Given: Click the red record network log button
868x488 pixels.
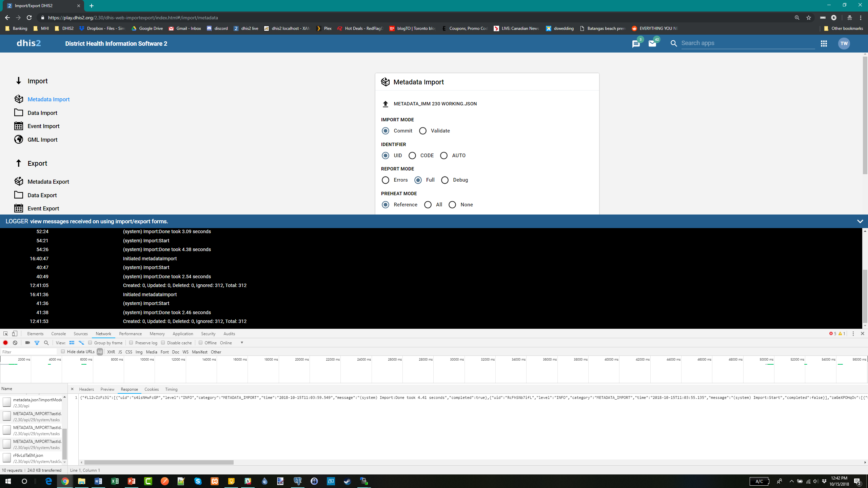Looking at the screenshot, I should [x=5, y=343].
